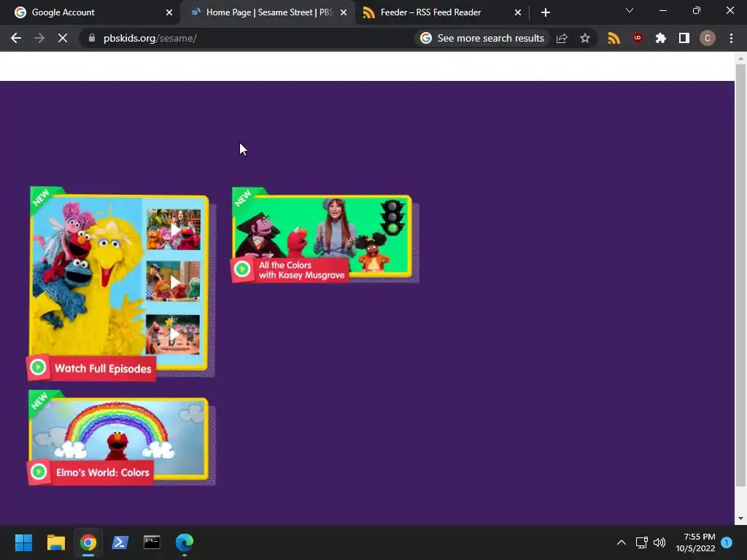Open a new browser tab
Viewport: 747px width, 560px height.
click(546, 12)
